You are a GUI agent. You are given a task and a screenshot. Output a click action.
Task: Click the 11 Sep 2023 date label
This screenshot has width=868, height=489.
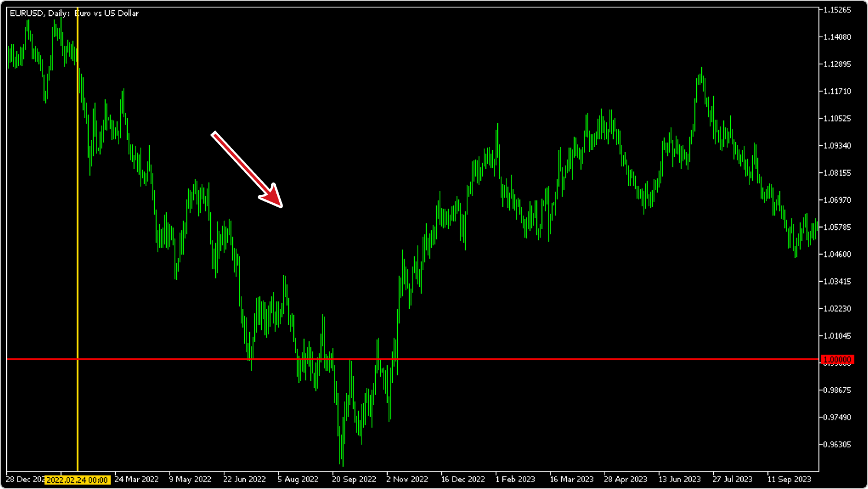coord(789,479)
